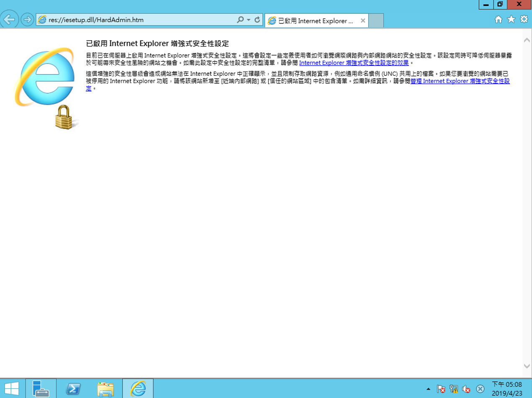Click the IE page icon in address bar
Image resolution: width=532 pixels, height=398 pixels.
point(42,20)
